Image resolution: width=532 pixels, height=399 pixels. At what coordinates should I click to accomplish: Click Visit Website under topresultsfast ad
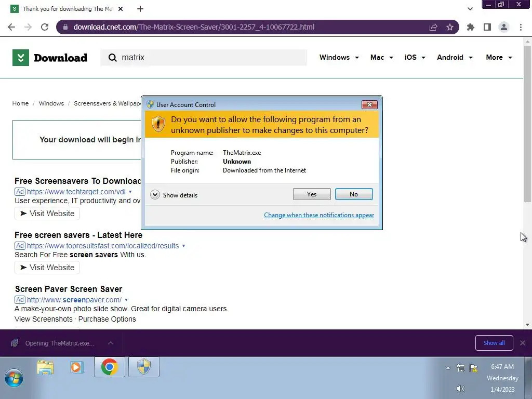(47, 268)
